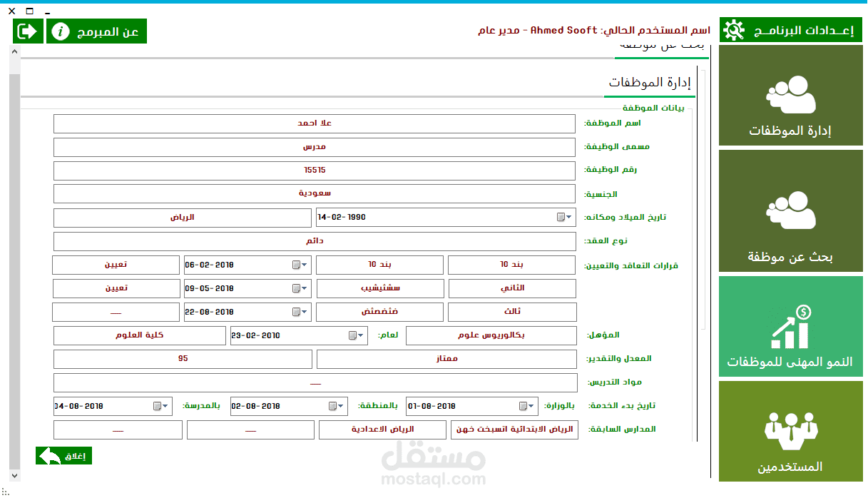Screen dimensions: 868x498
Task: Click the current user label Ahmed Sooft
Action: click(x=593, y=31)
